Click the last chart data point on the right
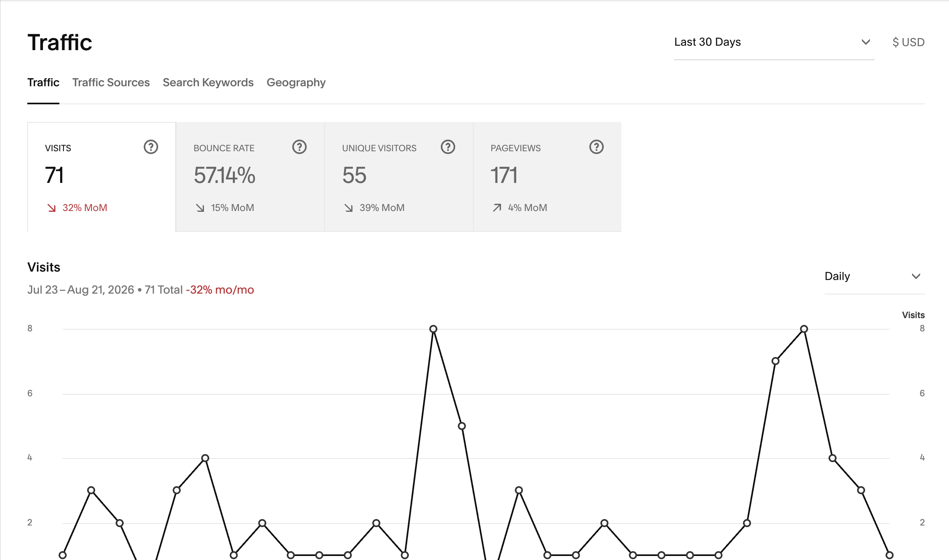 tap(890, 555)
